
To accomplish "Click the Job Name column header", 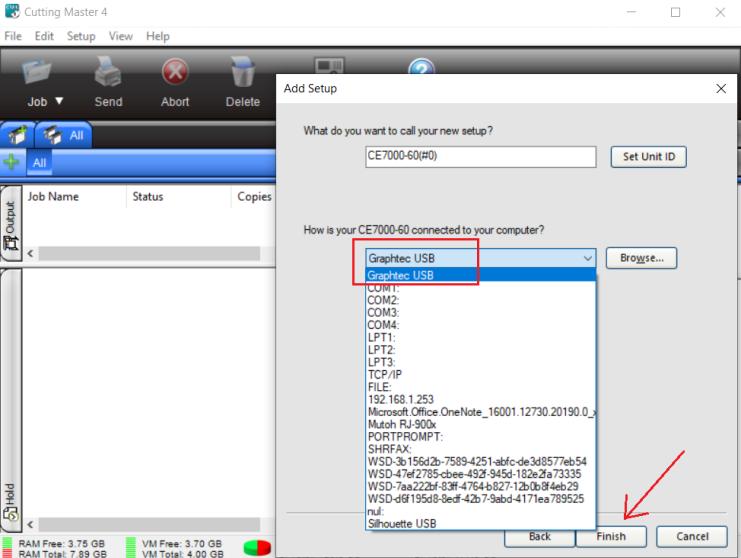I will coord(75,196).
